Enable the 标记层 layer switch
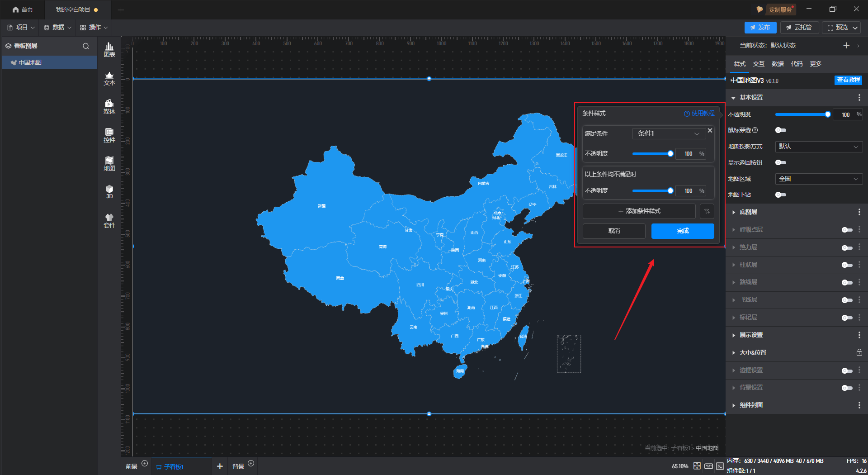 pos(847,318)
